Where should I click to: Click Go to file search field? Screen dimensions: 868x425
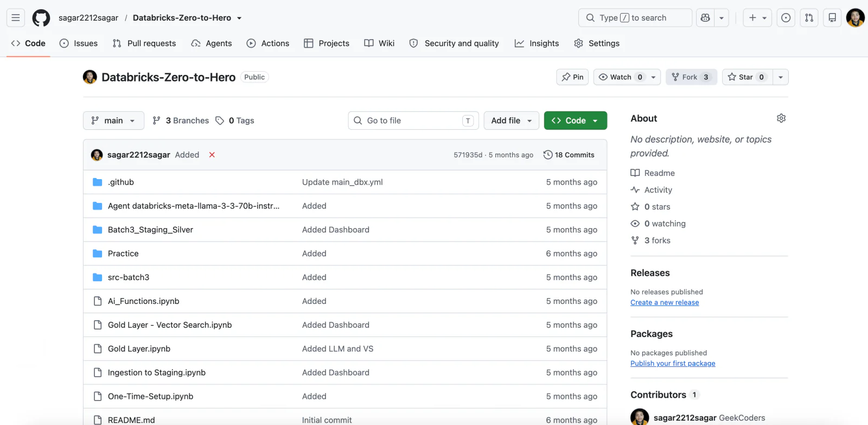click(x=413, y=120)
